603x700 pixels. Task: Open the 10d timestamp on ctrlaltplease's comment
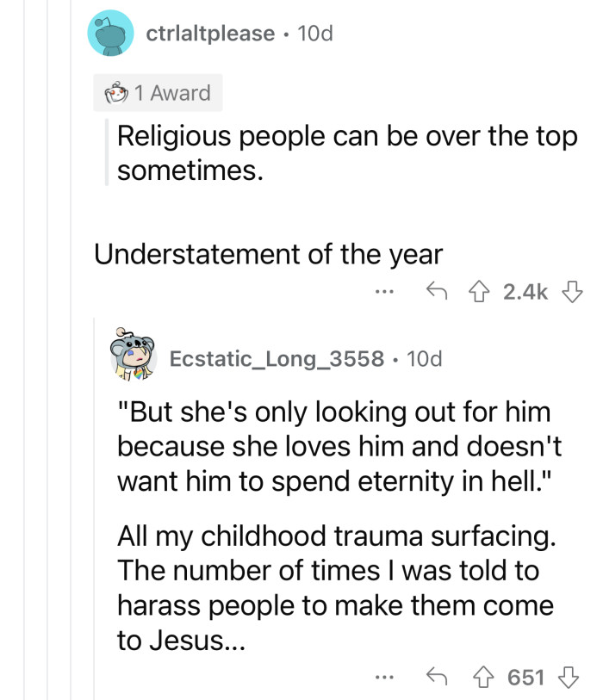(x=319, y=34)
